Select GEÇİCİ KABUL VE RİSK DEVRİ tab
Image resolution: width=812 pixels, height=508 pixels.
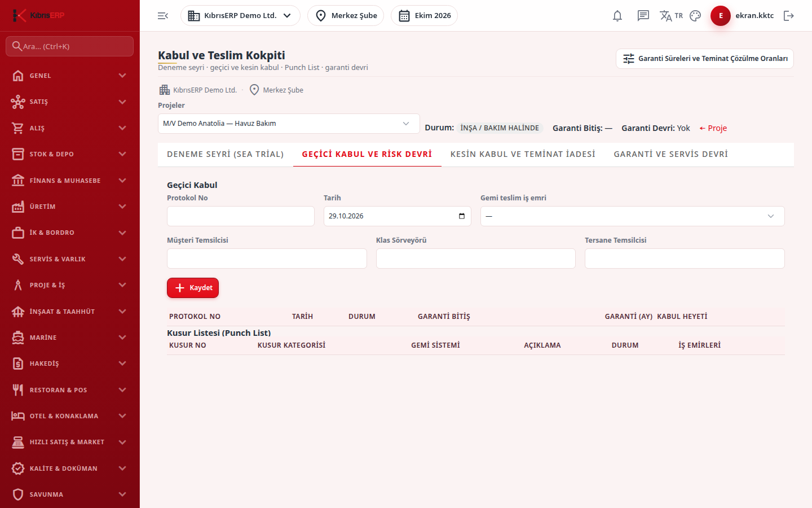tap(367, 154)
